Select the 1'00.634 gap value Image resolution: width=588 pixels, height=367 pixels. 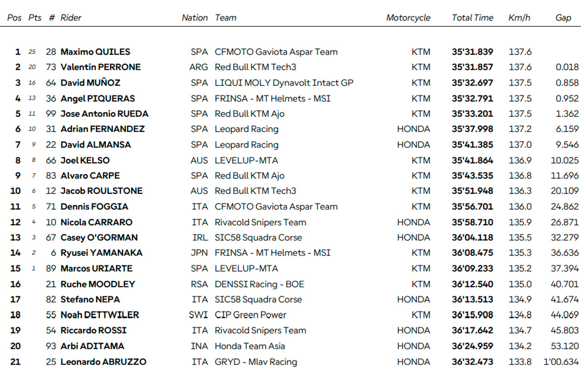pyautogui.click(x=561, y=362)
